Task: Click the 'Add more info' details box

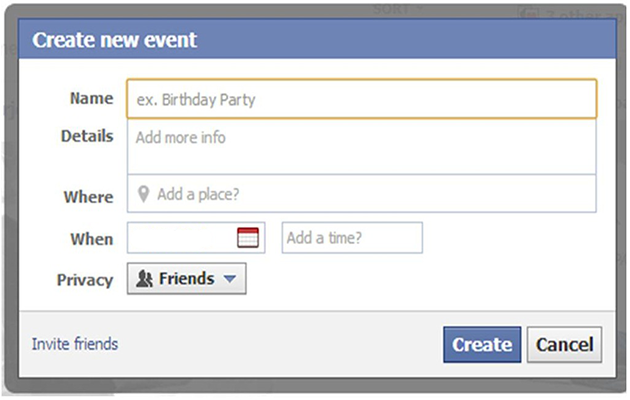Action: point(360,146)
